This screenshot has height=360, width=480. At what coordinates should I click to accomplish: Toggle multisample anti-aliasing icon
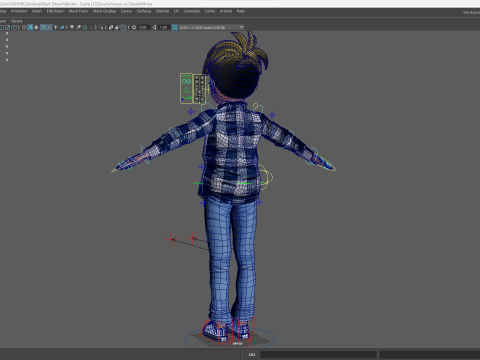coord(85,27)
